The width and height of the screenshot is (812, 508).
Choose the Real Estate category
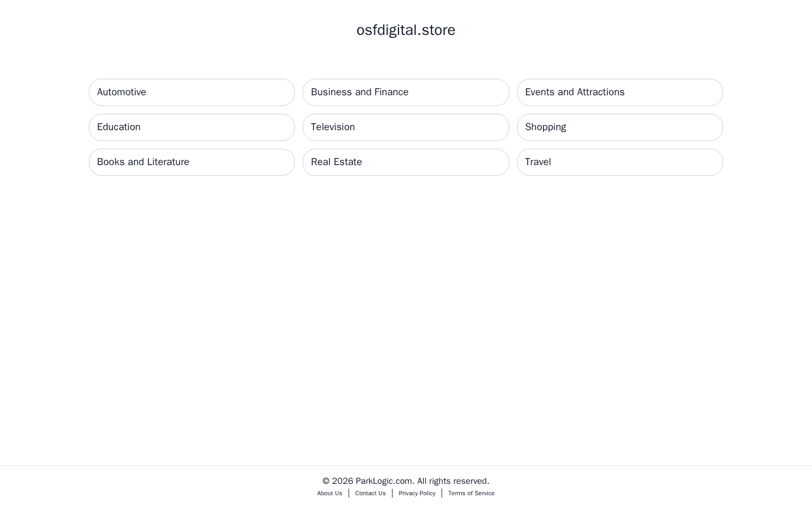(x=406, y=162)
